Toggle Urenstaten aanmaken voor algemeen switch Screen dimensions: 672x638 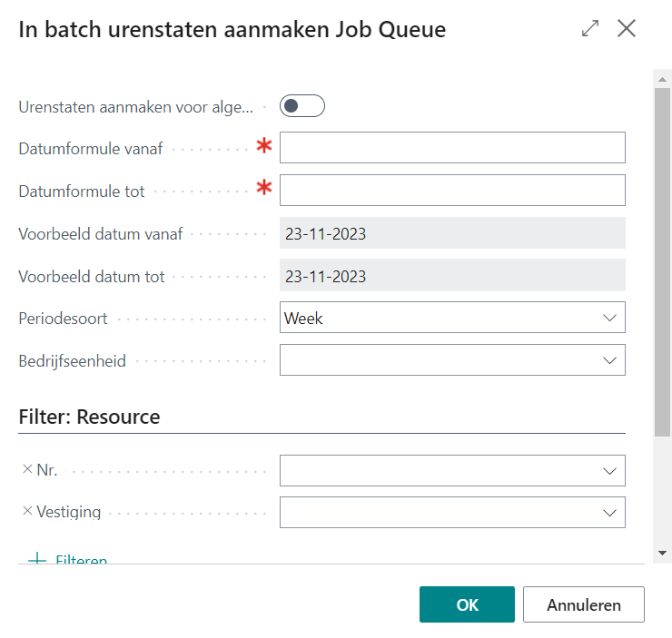[x=301, y=106]
